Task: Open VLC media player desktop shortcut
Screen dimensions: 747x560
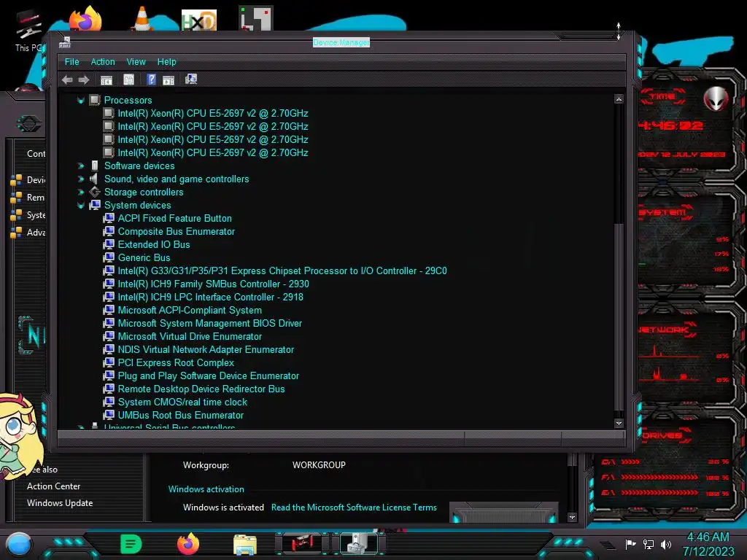Action: click(142, 19)
